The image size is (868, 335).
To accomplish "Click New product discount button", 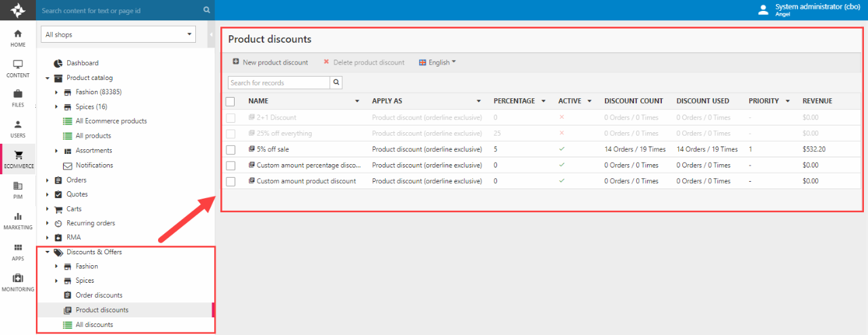I will (x=271, y=62).
